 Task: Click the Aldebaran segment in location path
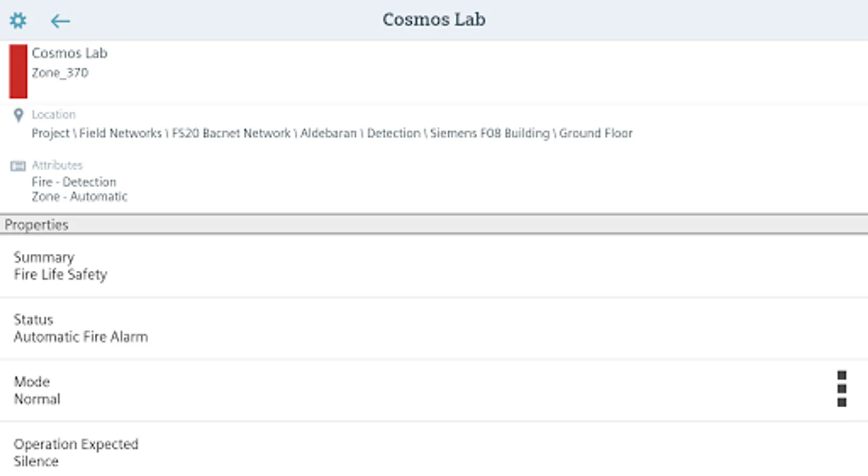point(328,133)
